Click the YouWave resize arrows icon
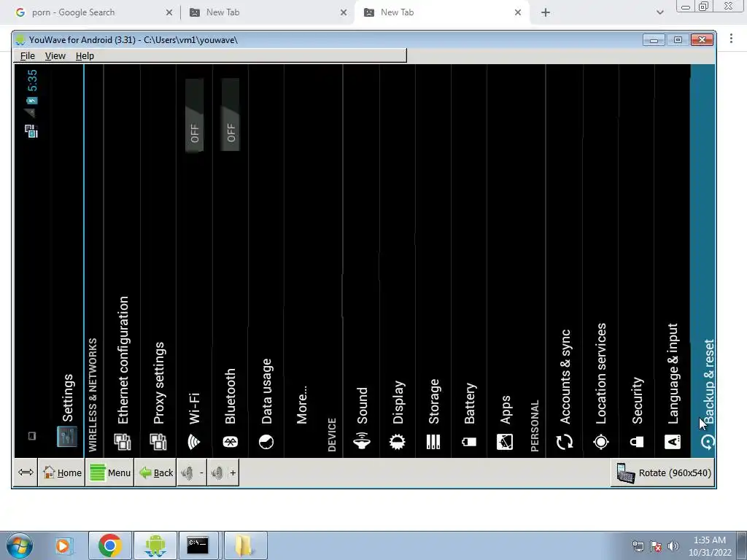This screenshot has width=747, height=560. coord(26,472)
